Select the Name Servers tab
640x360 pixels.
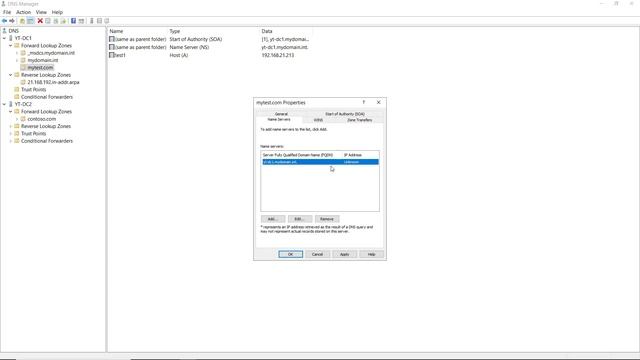tap(279, 120)
